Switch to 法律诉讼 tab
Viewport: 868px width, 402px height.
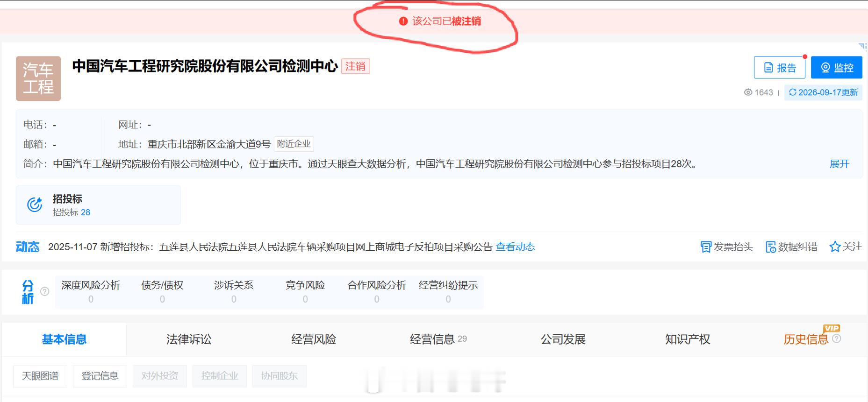tap(189, 339)
